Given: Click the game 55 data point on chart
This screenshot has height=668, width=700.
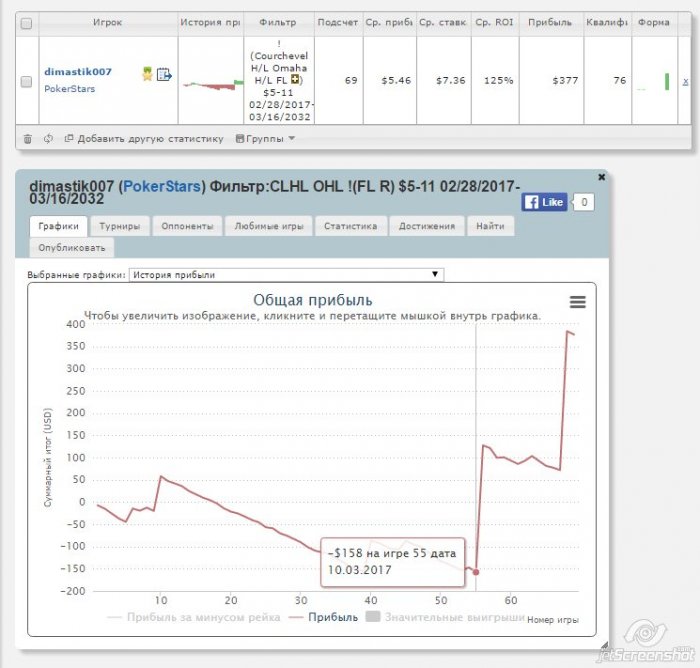Looking at the screenshot, I should 476,572.
